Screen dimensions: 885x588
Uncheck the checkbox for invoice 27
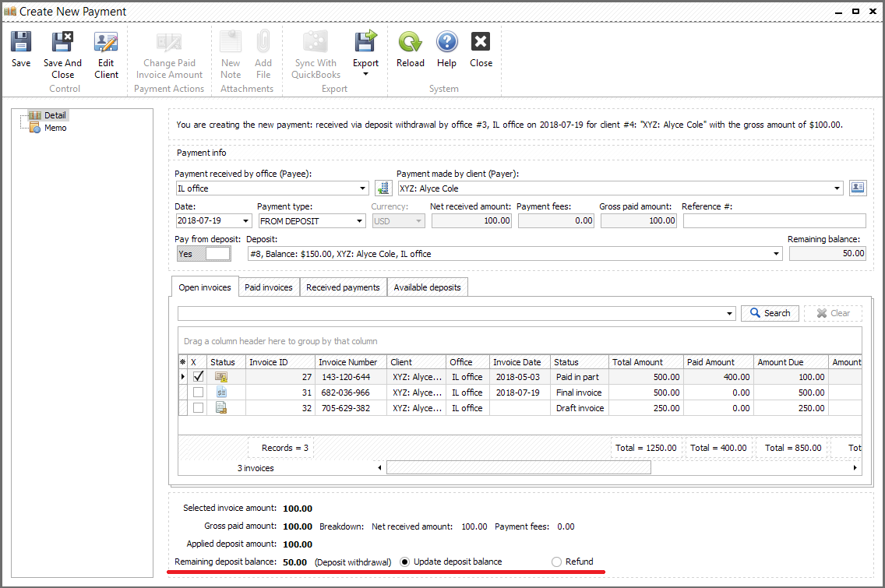[x=198, y=376]
